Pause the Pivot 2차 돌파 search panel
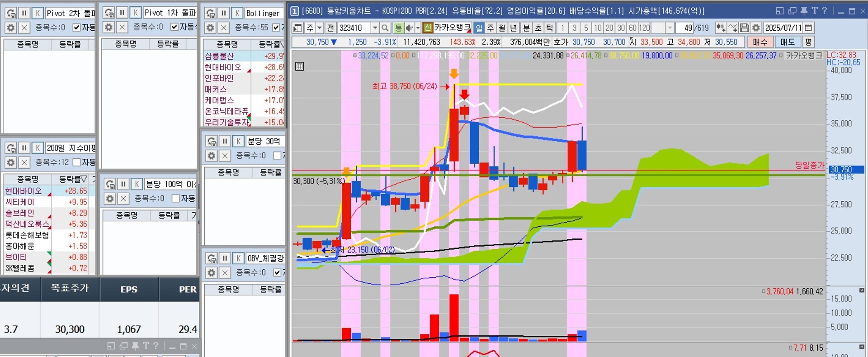This screenshot has width=868, height=357. 24,13
